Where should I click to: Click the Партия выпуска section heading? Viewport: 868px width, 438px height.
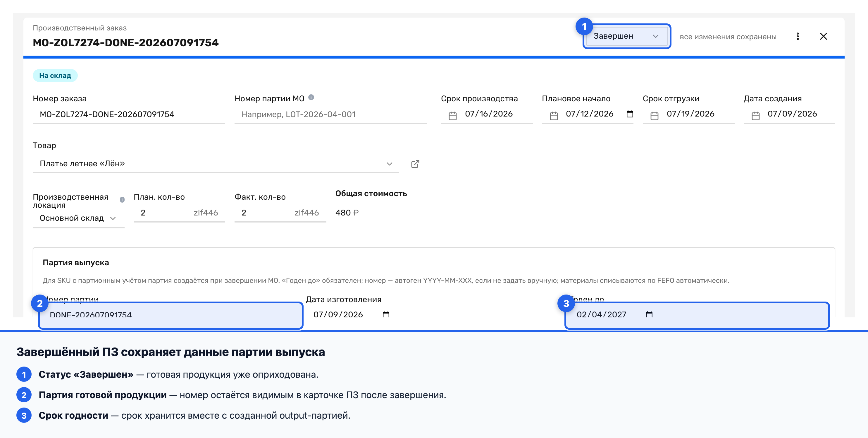point(76,263)
